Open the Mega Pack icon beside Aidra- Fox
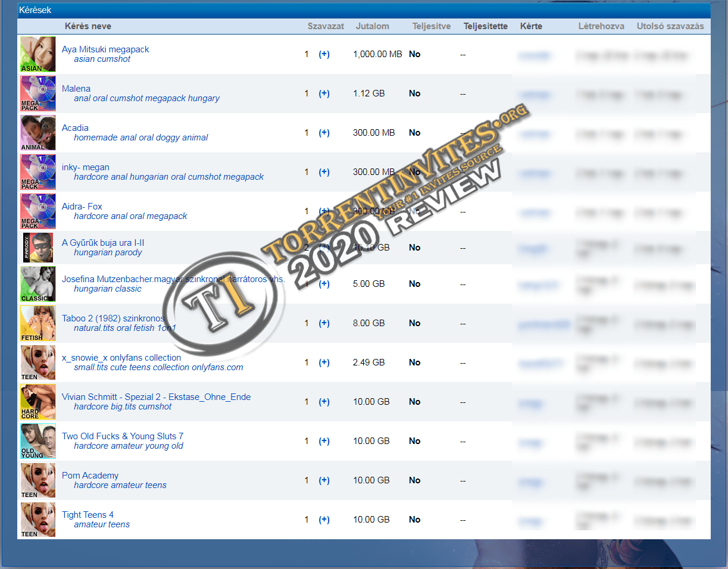 38,211
